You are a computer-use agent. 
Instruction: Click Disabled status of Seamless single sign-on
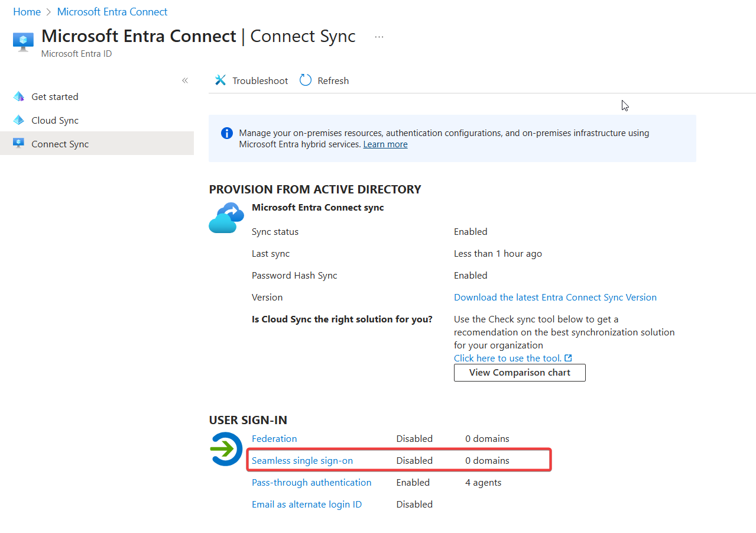tap(414, 460)
